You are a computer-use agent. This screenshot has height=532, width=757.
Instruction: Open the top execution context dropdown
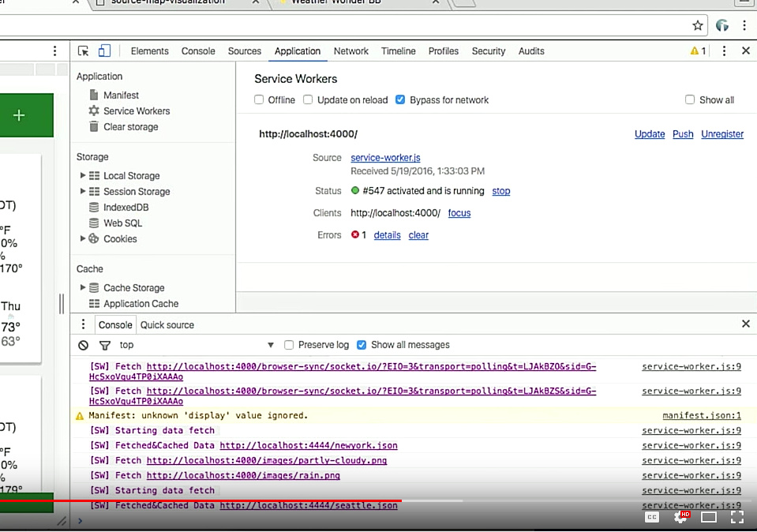click(197, 345)
